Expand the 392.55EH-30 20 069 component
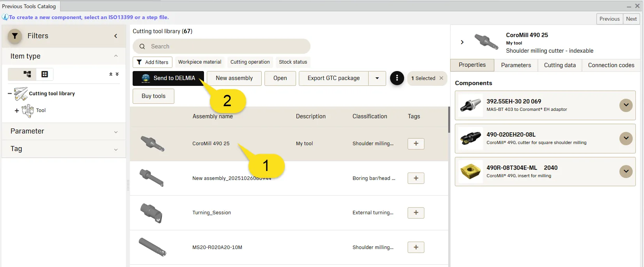This screenshot has width=644, height=267. (x=626, y=105)
